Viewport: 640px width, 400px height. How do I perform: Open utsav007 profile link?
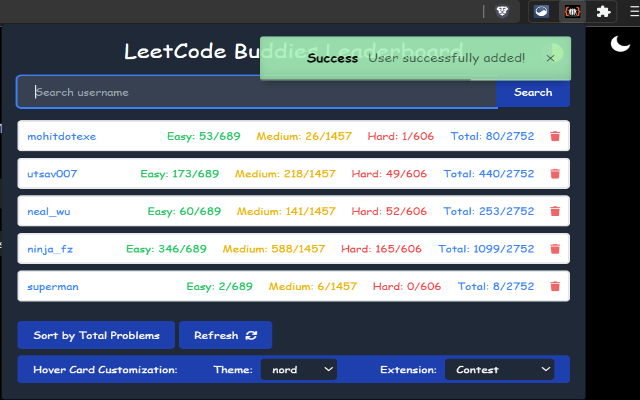(x=52, y=174)
